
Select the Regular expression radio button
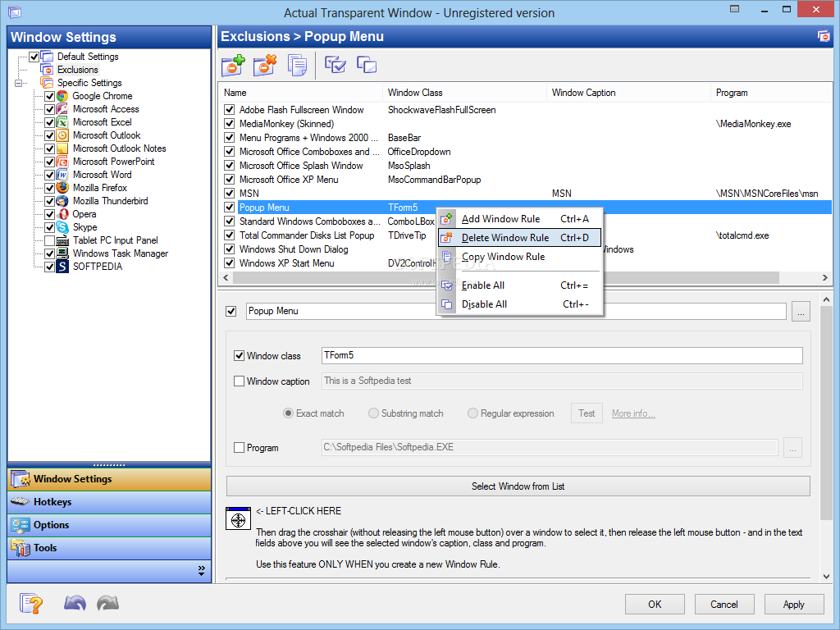(472, 413)
